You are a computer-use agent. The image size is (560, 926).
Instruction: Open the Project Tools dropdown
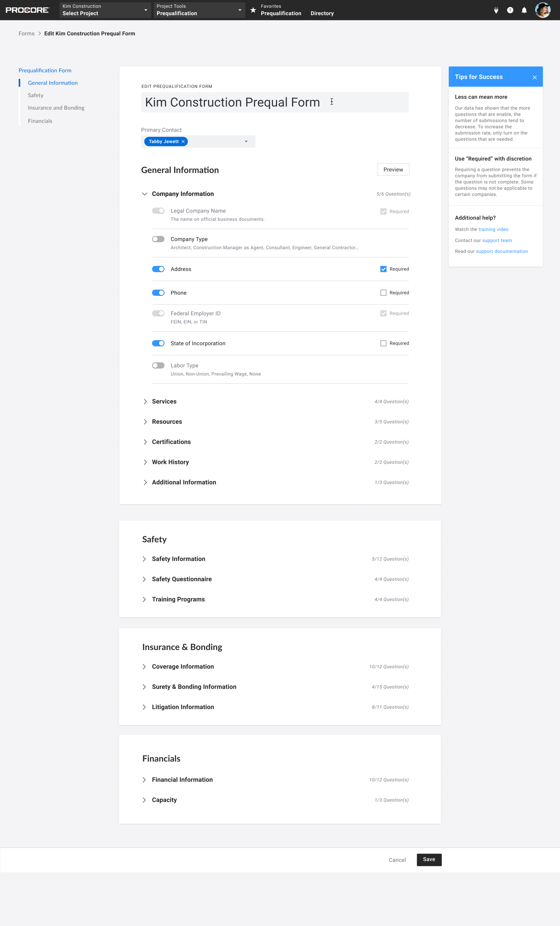[199, 10]
